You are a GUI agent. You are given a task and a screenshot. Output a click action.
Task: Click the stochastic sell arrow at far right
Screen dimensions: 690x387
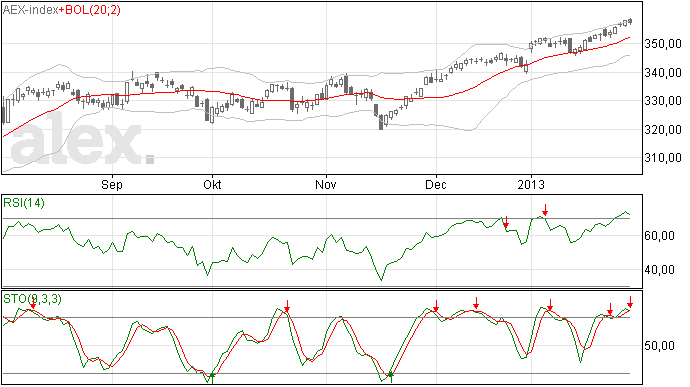click(x=630, y=302)
